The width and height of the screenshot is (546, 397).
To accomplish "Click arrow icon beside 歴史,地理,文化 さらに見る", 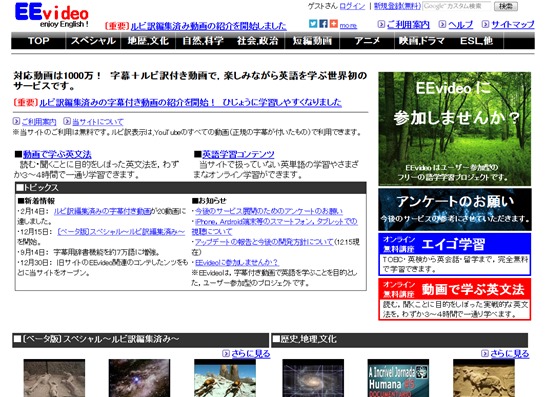I will tap(485, 353).
